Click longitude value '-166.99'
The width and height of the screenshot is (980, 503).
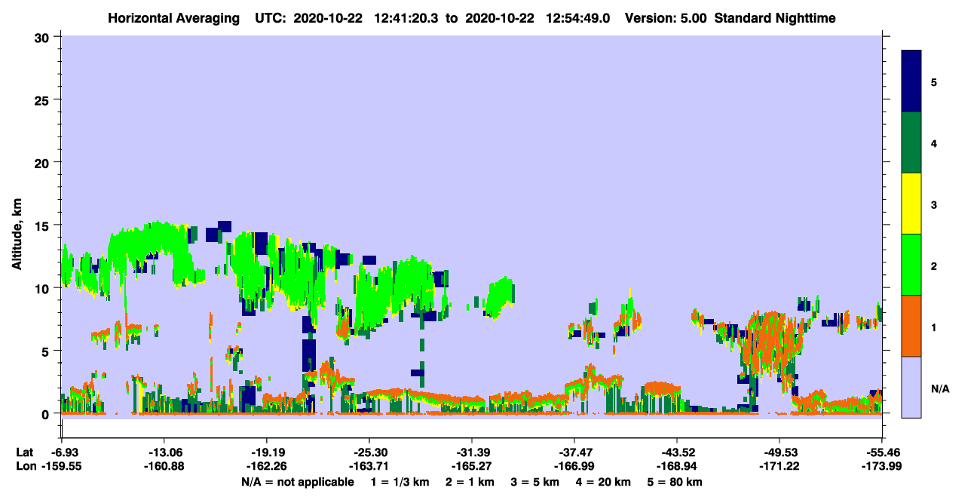tap(574, 467)
